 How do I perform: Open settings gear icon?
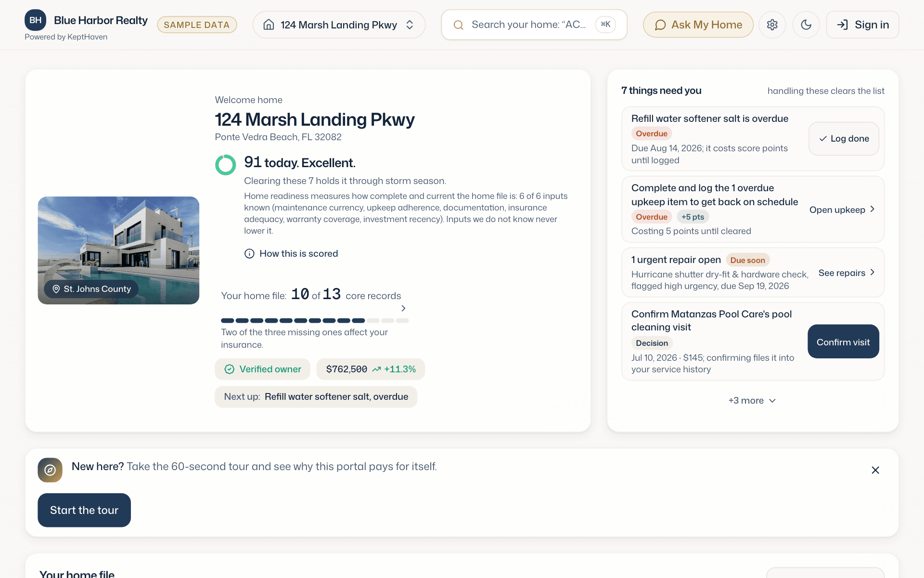click(772, 25)
